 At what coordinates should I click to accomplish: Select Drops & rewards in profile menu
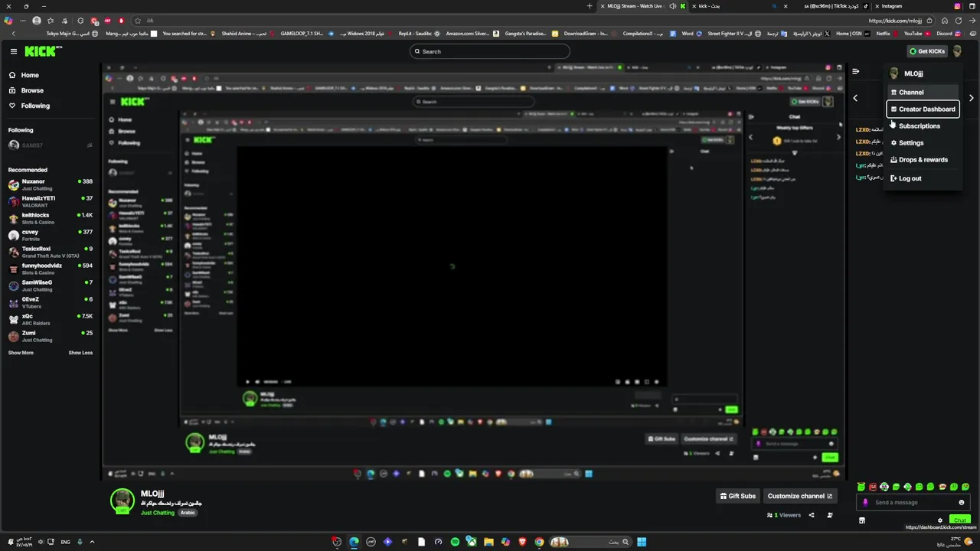click(923, 159)
